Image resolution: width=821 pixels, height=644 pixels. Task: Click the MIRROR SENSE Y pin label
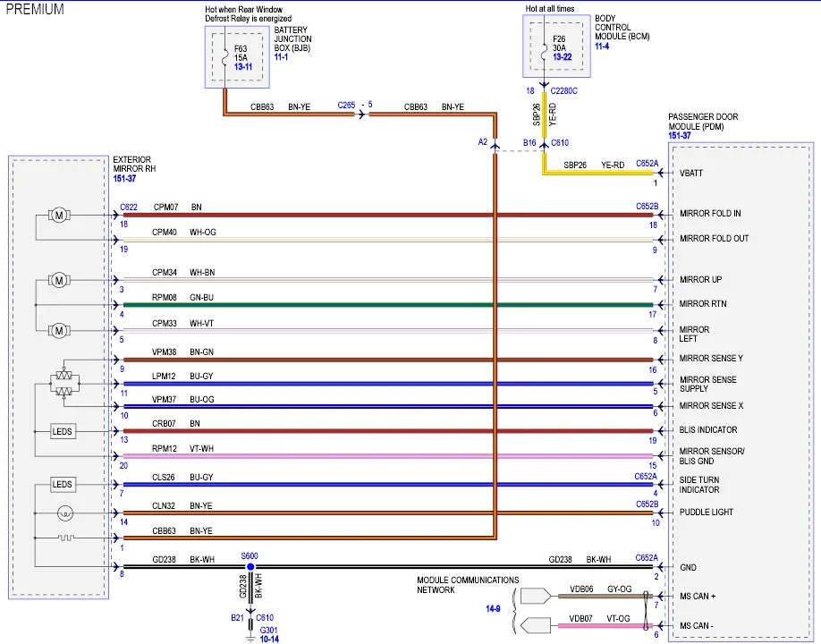point(711,359)
